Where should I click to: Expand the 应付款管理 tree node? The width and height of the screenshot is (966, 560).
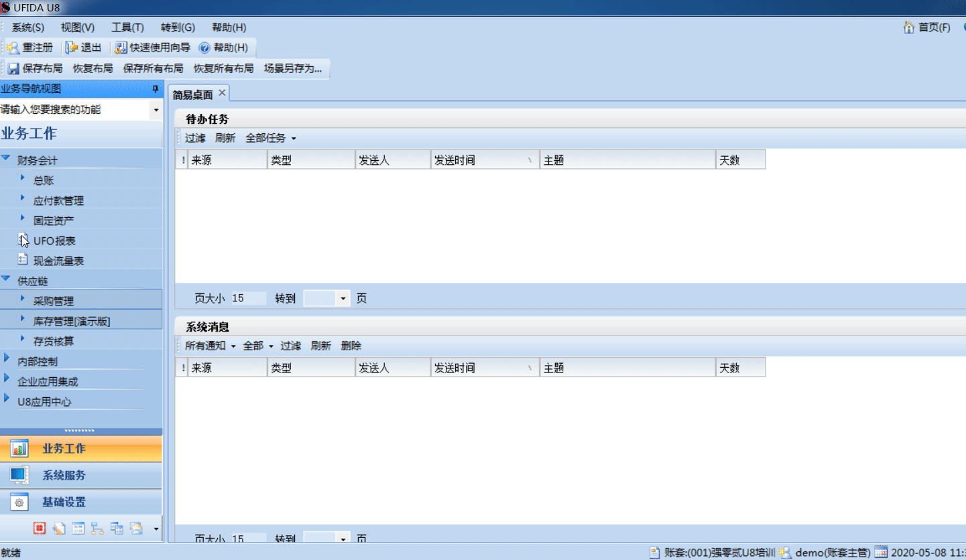(22, 198)
